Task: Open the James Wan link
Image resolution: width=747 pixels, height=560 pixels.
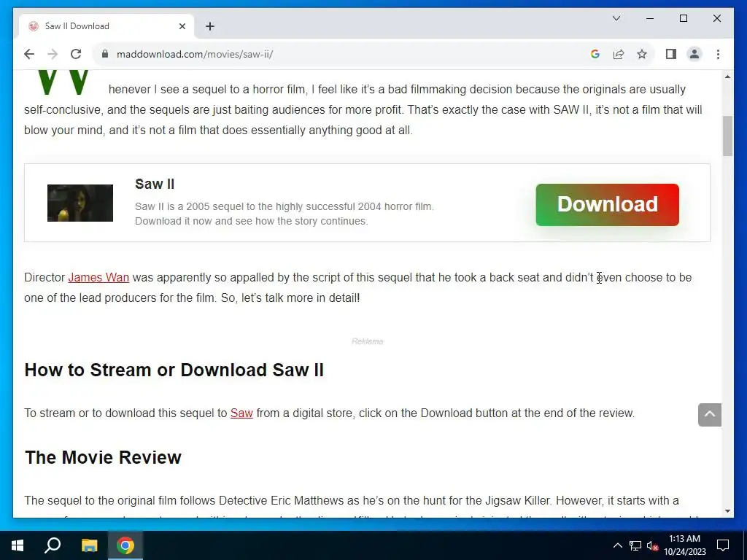Action: pos(98,278)
